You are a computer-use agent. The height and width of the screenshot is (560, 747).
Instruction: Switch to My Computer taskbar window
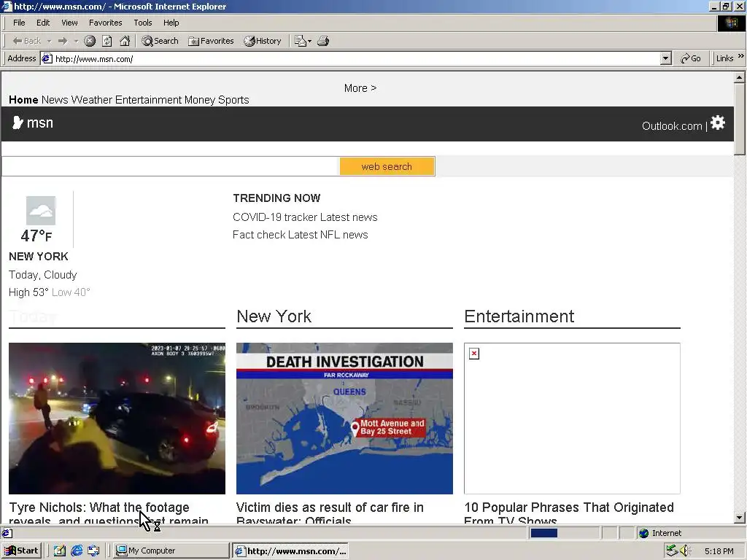(171, 551)
